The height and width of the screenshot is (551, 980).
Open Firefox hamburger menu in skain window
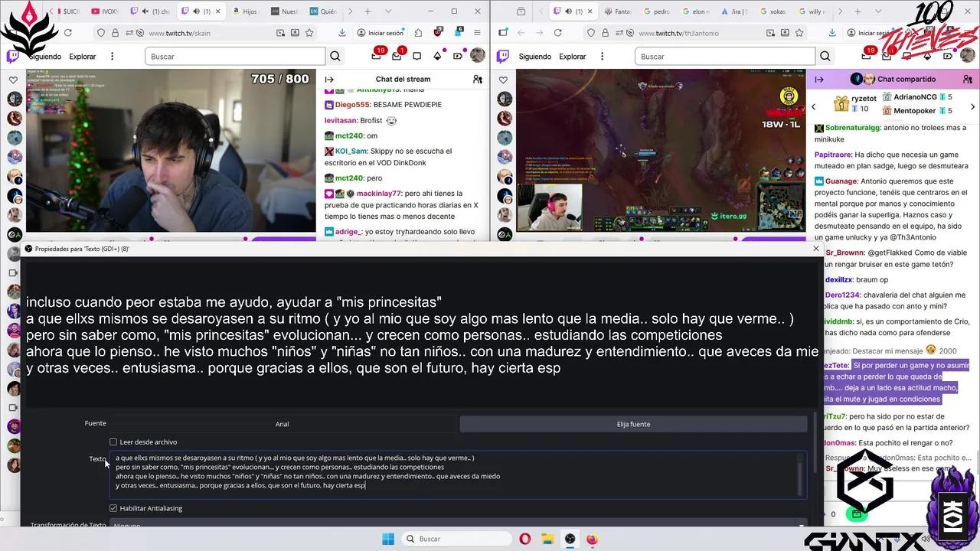click(477, 33)
